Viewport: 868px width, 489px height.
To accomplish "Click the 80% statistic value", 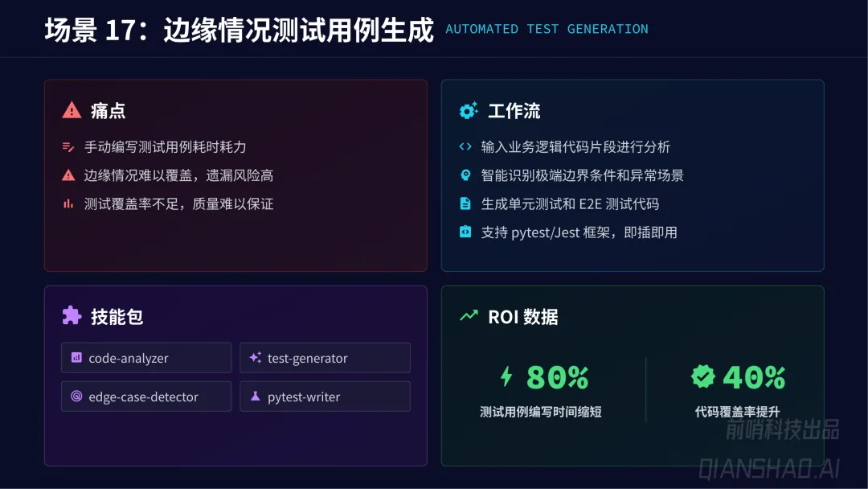I will point(557,376).
